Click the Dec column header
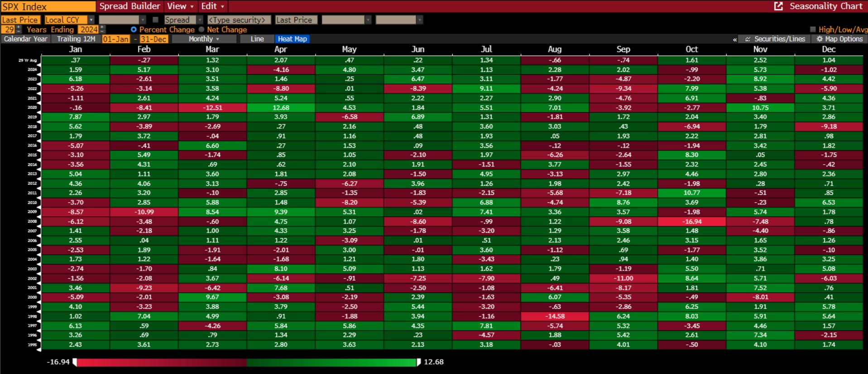This screenshot has height=374, width=868. [x=829, y=49]
